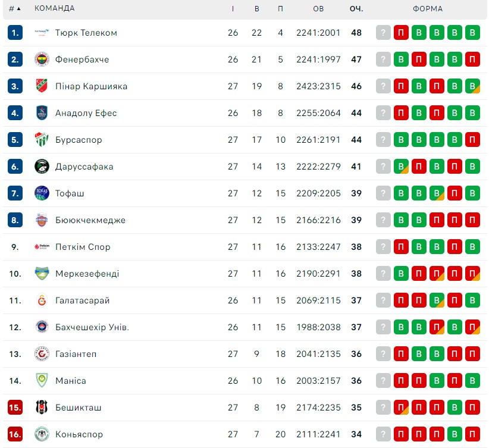Open the Тюрк Телеком team link
The width and height of the screenshot is (489, 448).
(86, 33)
